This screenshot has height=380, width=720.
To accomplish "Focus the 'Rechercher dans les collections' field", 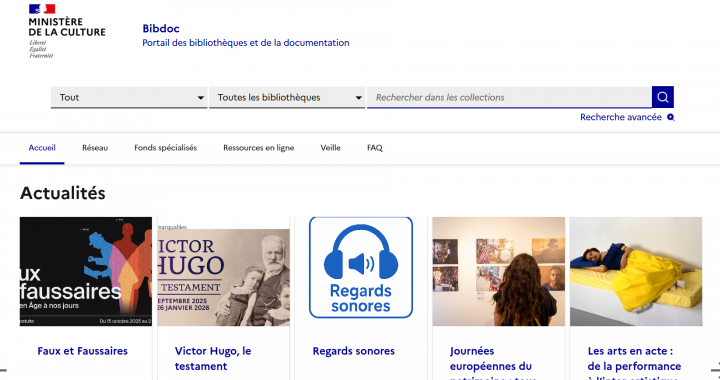I will pyautogui.click(x=509, y=97).
